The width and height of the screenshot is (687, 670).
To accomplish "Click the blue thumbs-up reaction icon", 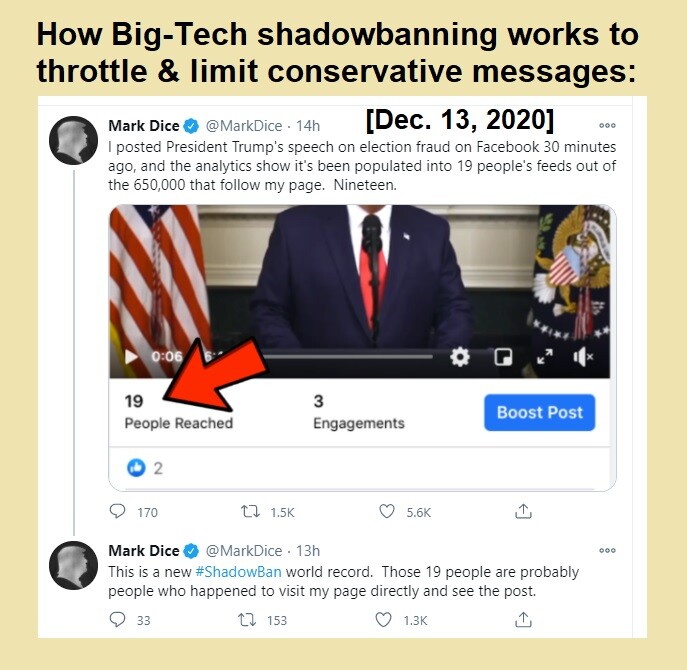I will [x=136, y=468].
